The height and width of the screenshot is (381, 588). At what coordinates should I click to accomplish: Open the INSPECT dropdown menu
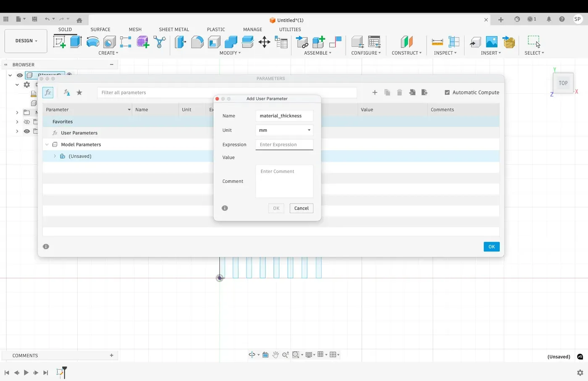445,53
